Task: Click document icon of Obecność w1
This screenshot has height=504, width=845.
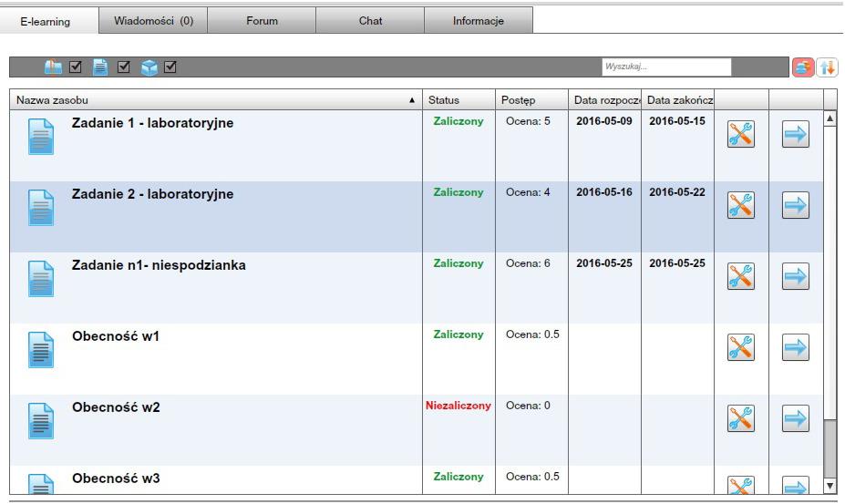Action: click(x=41, y=350)
